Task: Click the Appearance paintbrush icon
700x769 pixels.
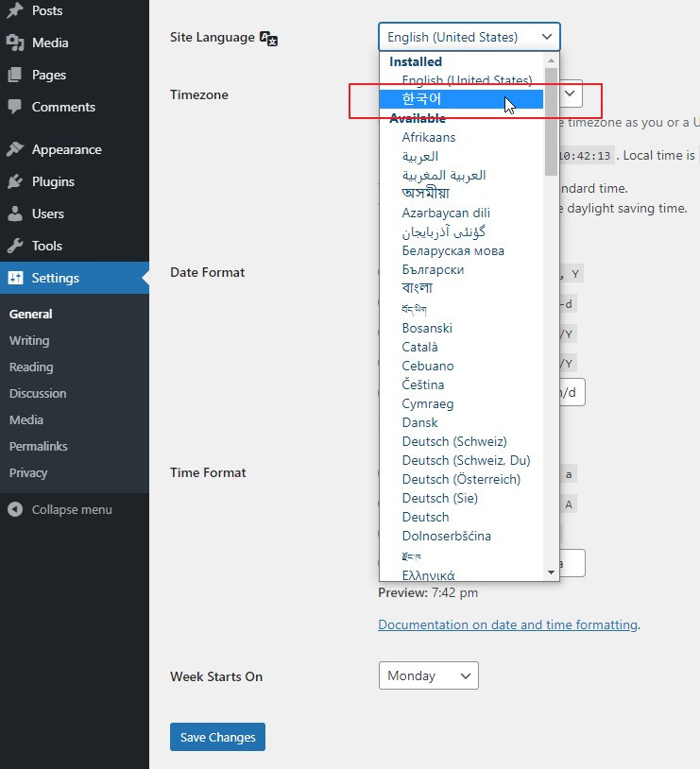Action: coord(15,149)
